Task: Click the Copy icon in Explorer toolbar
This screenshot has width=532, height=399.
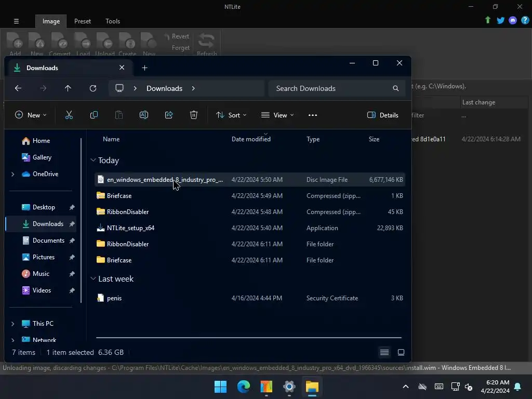Action: [x=94, y=115]
